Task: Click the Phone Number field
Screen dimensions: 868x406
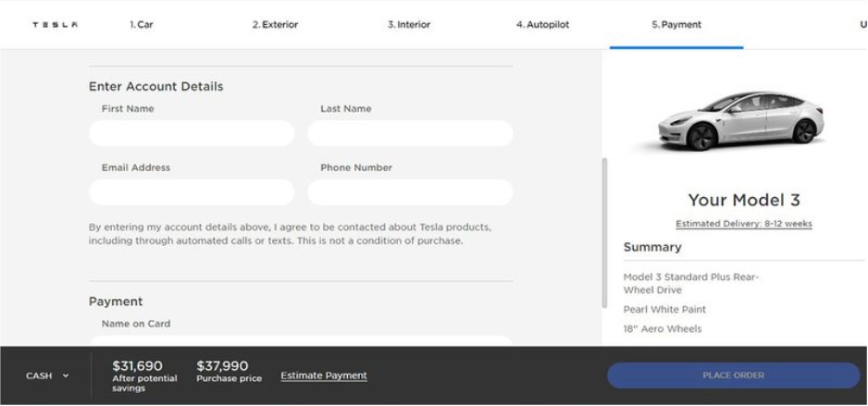Action: [410, 192]
